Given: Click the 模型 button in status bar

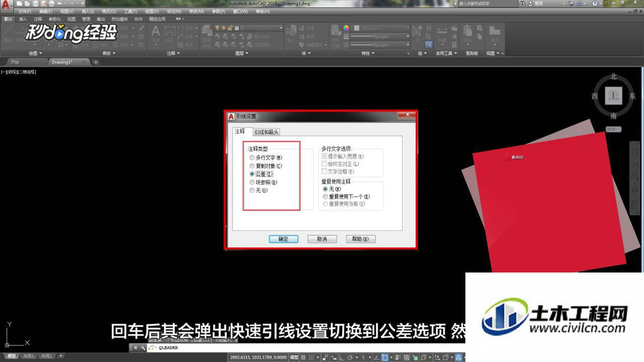Looking at the screenshot, I should pos(294,357).
